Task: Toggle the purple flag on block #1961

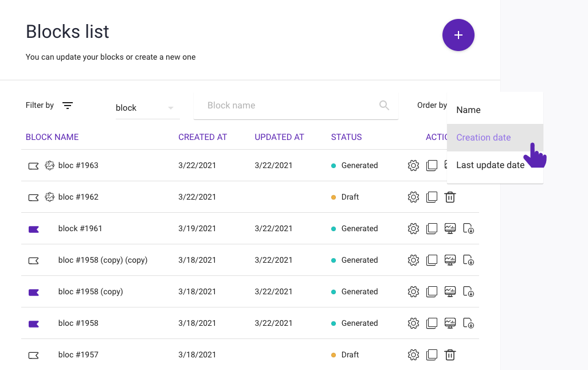Action: click(34, 229)
